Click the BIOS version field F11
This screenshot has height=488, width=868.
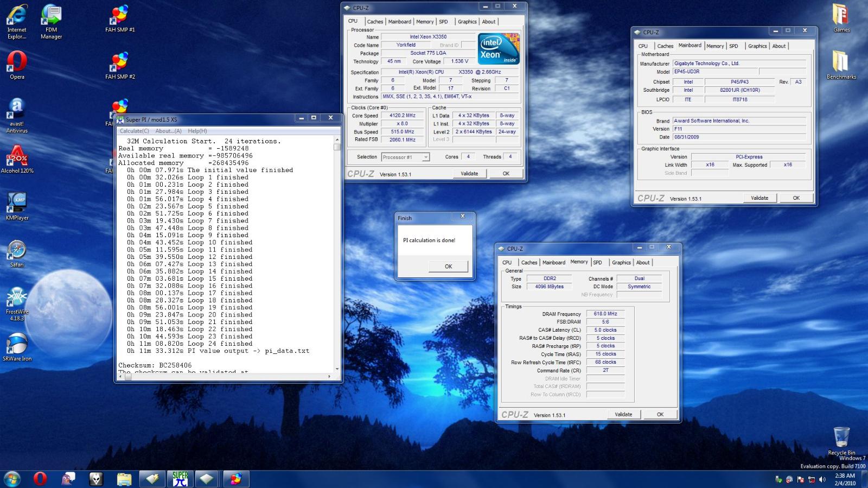point(739,129)
